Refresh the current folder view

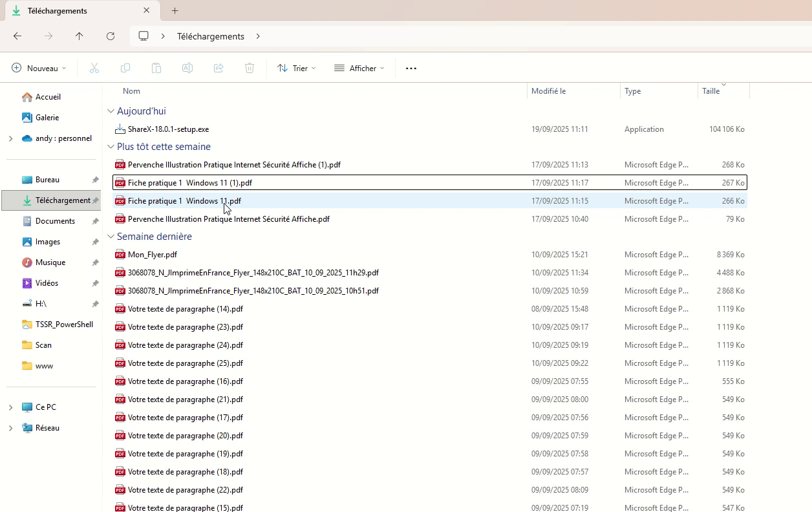coord(111,36)
